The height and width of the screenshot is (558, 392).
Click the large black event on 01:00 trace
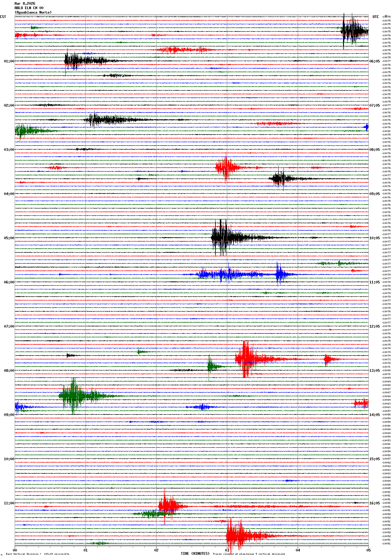pos(74,61)
